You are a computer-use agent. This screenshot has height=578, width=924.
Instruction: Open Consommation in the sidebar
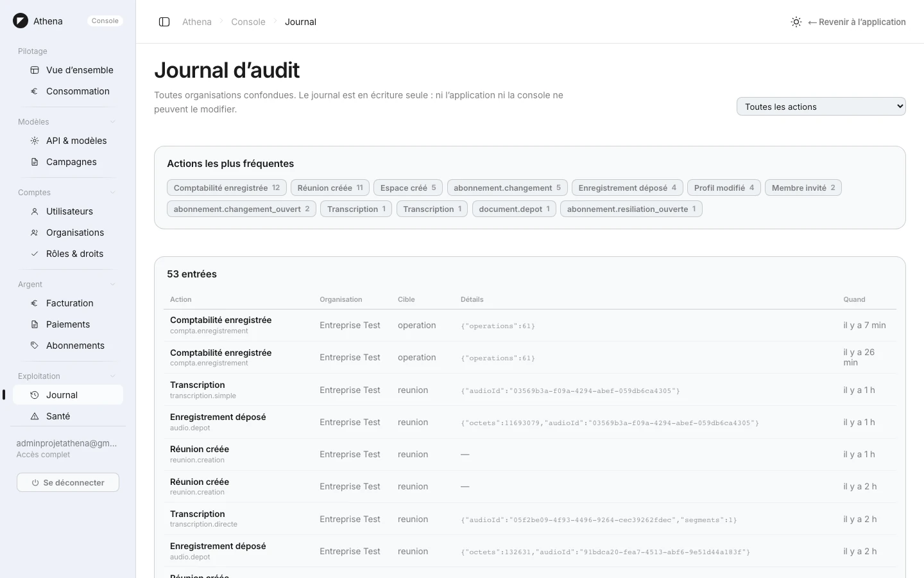click(x=68, y=91)
